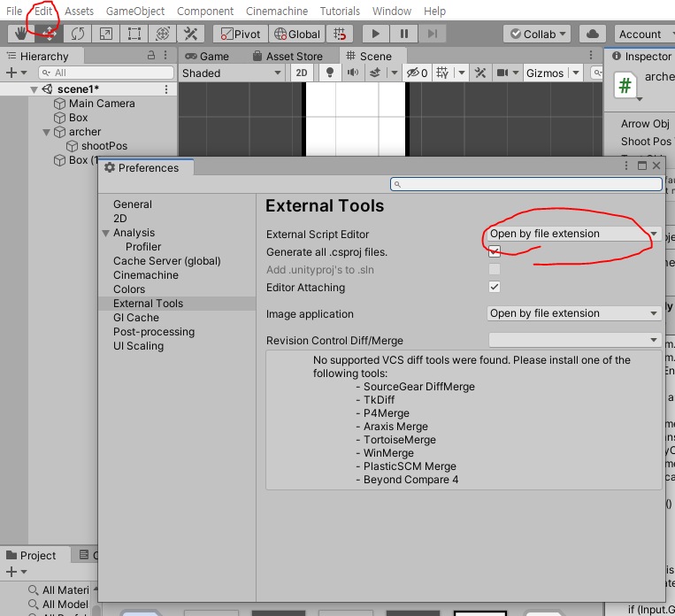
Task: Open Preferences window options menu
Action: click(x=626, y=166)
